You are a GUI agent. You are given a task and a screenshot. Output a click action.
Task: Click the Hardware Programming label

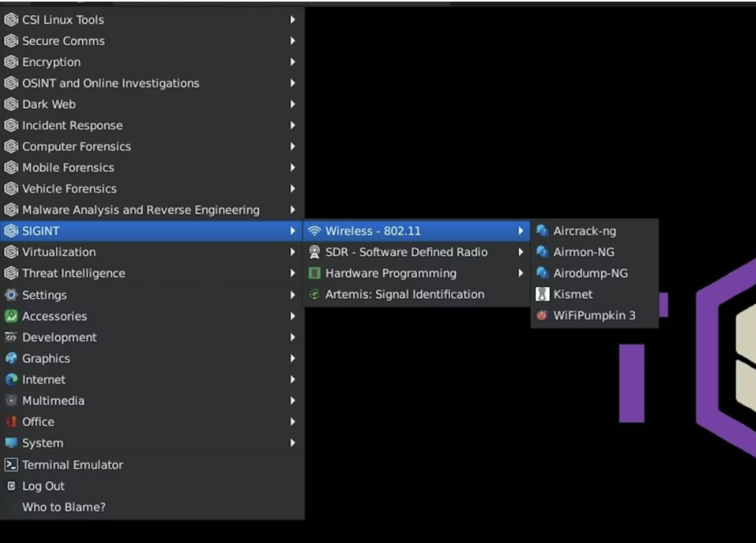coord(391,273)
